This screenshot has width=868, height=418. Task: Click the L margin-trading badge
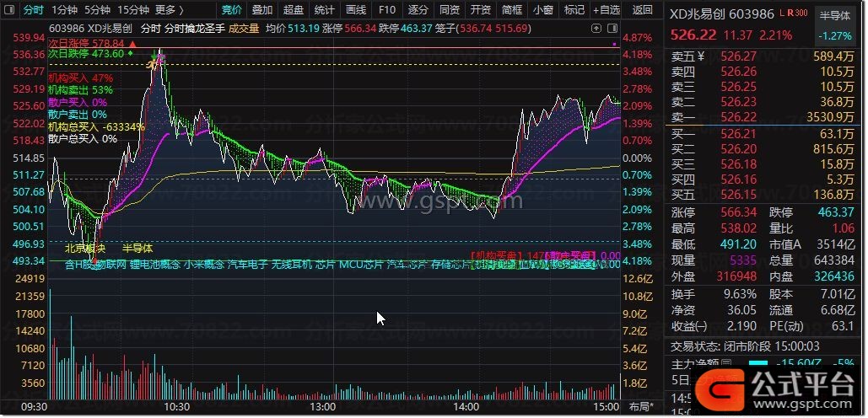click(782, 13)
